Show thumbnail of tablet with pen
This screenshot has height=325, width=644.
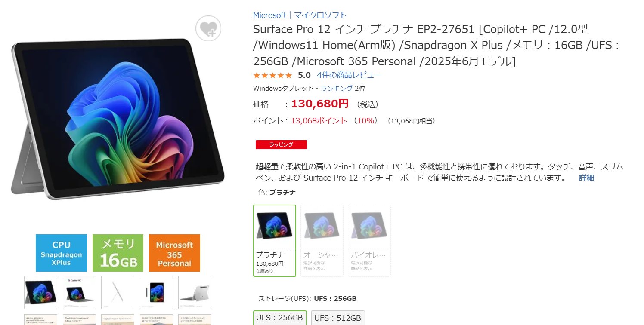coord(156,292)
